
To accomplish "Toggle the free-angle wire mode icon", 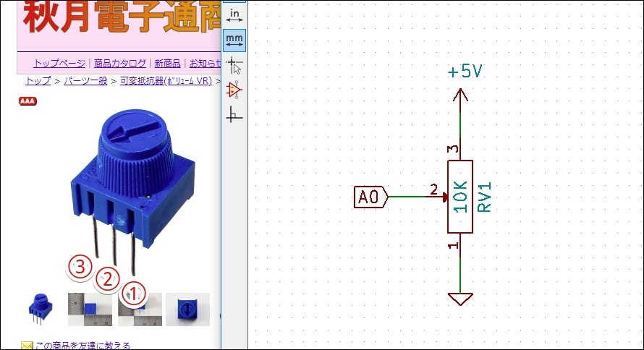I will pyautogui.click(x=234, y=114).
